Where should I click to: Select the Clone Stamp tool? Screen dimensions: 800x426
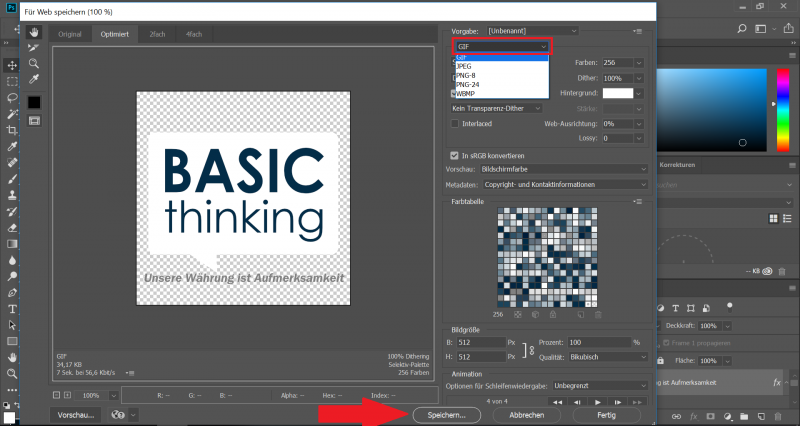(x=12, y=195)
